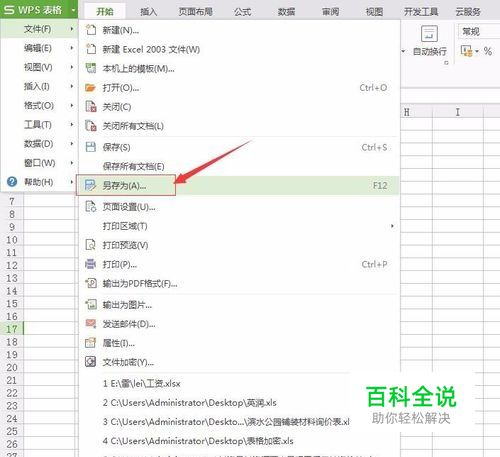Image resolution: width=500 pixels, height=457 pixels.
Task: Click the encryption icon for 文件加密(Y)
Action: click(91, 362)
